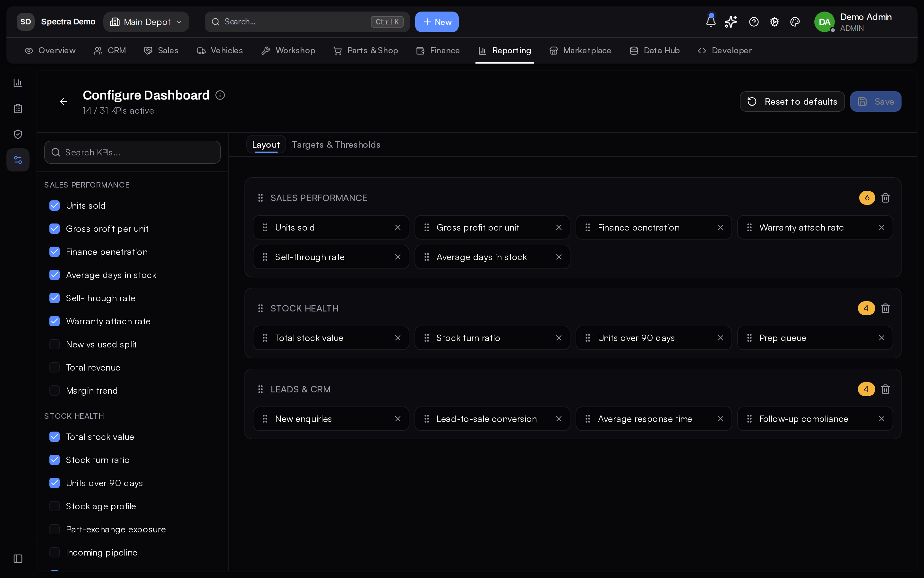The width and height of the screenshot is (924, 578).
Task: Check the Stock age profile KPI
Action: (55, 506)
